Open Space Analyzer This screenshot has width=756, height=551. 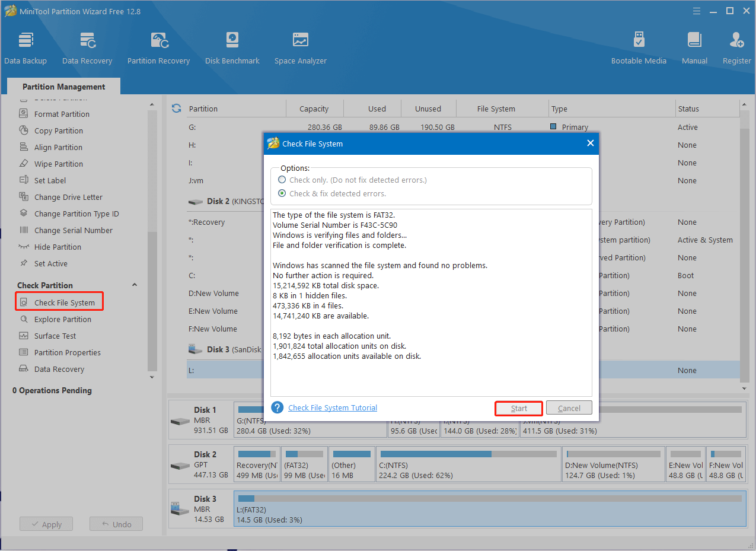pyautogui.click(x=301, y=49)
